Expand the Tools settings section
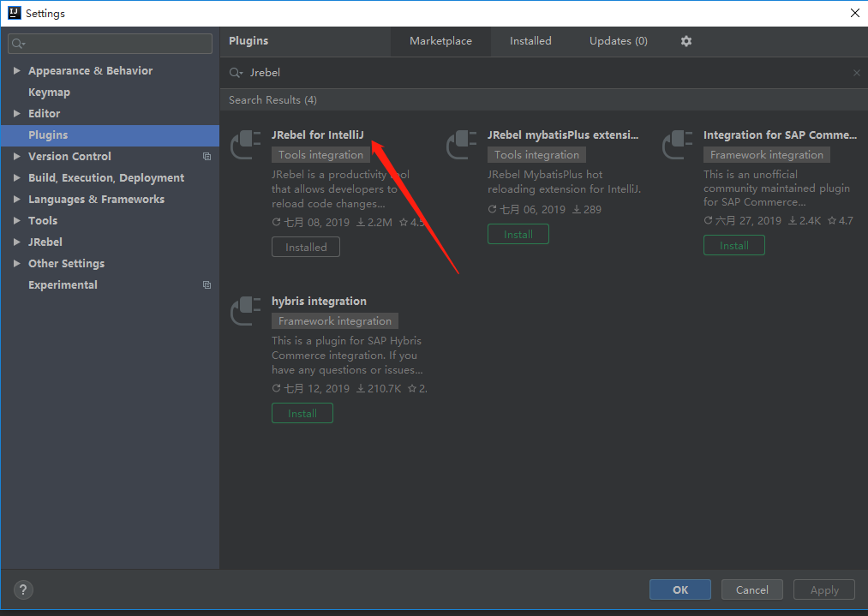This screenshot has height=616, width=868. coord(16,220)
